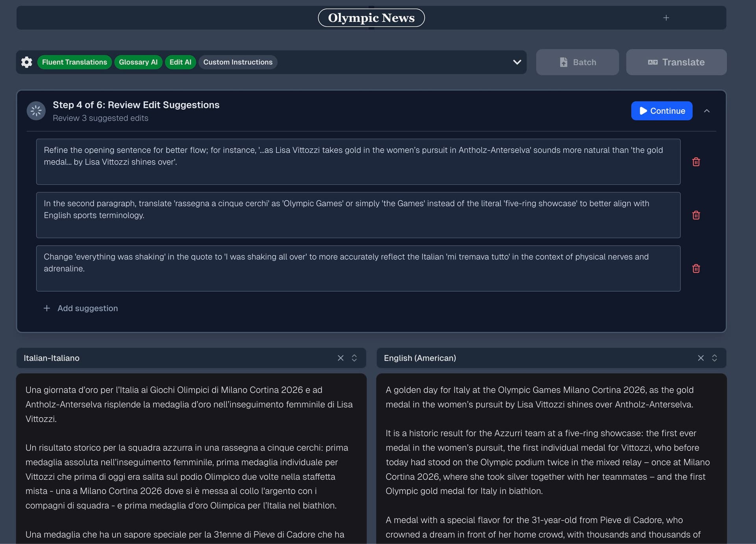The image size is (756, 544).
Task: Delete the 'everything was shaking' suggestion
Action: tap(696, 269)
